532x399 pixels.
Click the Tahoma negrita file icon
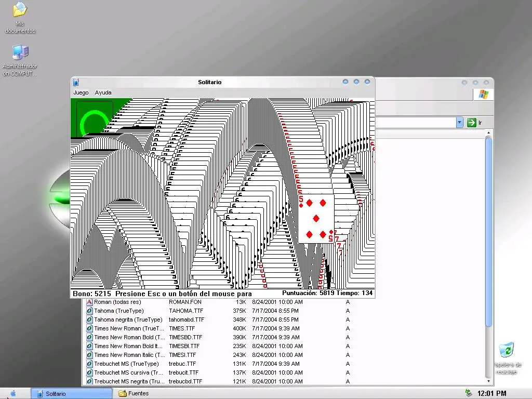[89, 320]
